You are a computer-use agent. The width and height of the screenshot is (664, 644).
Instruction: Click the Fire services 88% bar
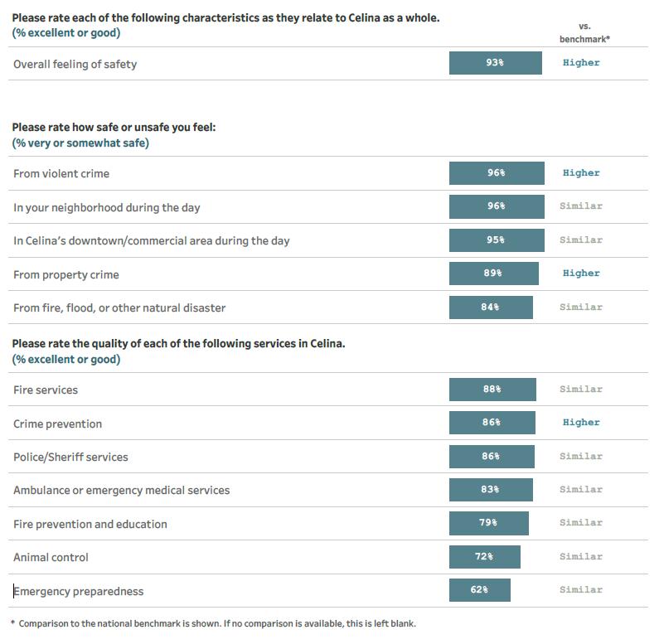(492, 390)
